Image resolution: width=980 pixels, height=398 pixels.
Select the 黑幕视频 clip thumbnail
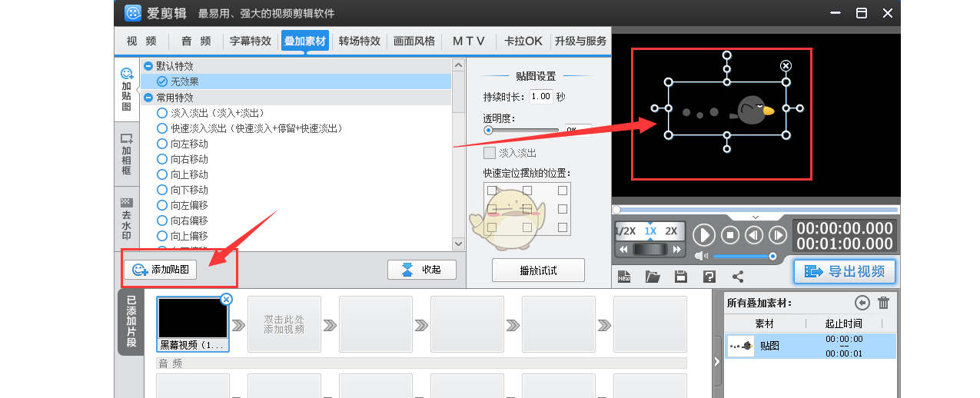[x=192, y=324]
